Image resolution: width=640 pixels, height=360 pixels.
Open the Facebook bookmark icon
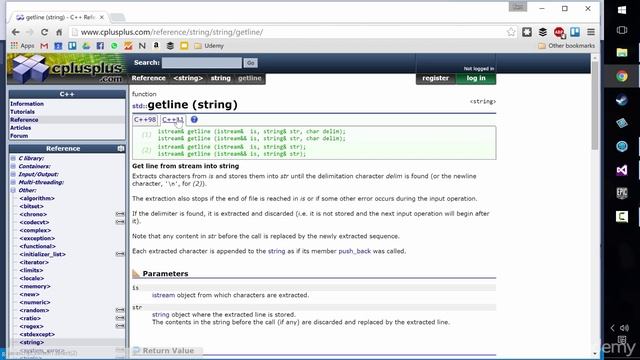point(100,46)
